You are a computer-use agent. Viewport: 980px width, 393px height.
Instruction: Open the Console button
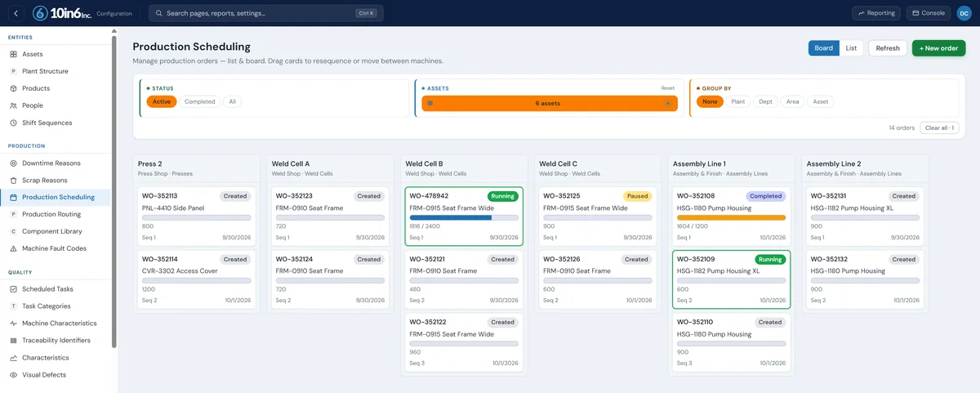coord(929,13)
